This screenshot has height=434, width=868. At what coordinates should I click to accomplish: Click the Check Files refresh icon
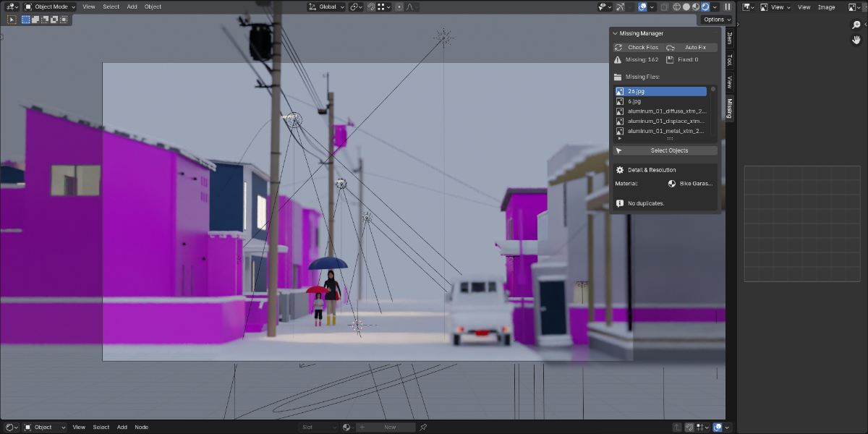[618, 48]
